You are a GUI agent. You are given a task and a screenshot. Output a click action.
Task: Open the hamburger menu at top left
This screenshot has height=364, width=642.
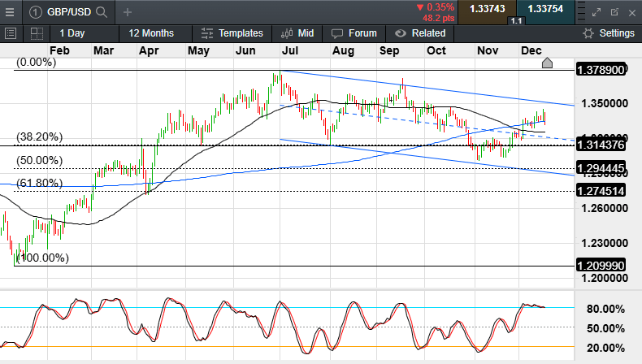coord(11,12)
